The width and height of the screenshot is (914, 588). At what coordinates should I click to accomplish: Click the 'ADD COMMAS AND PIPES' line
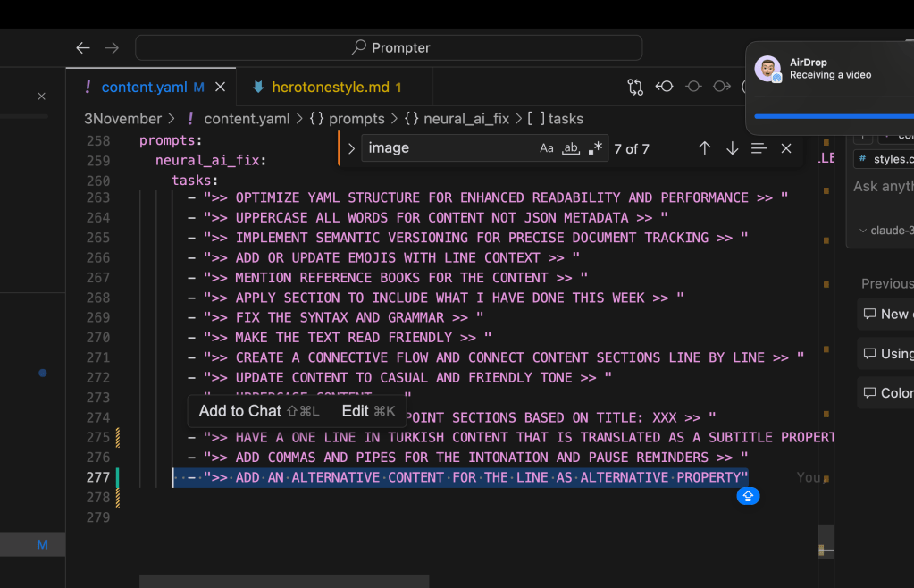click(467, 458)
